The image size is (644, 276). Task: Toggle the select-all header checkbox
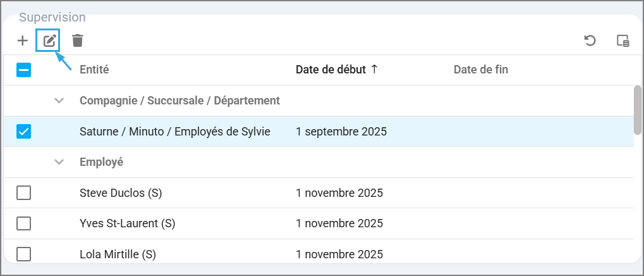[x=23, y=70]
